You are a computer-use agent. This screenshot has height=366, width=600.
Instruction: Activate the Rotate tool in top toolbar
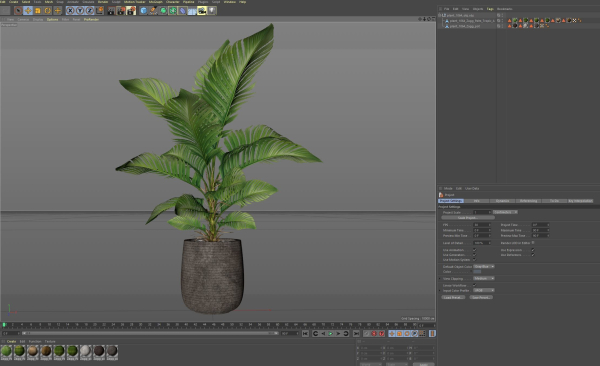pos(47,11)
